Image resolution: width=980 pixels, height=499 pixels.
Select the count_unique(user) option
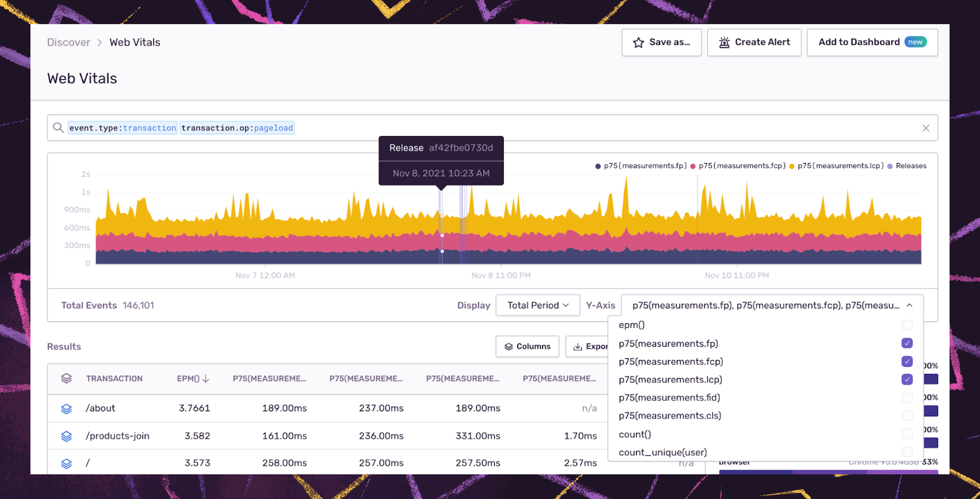pos(662,452)
